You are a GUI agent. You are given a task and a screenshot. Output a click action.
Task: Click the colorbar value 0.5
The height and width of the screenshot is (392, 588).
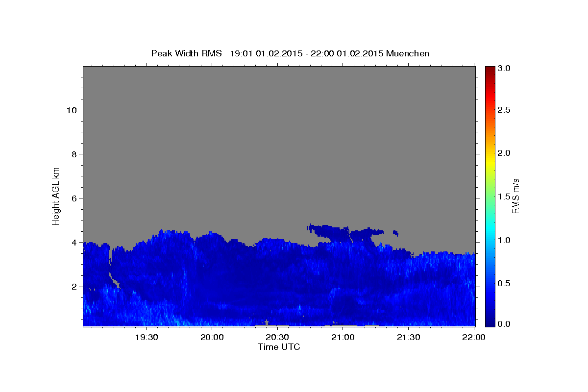point(505,283)
